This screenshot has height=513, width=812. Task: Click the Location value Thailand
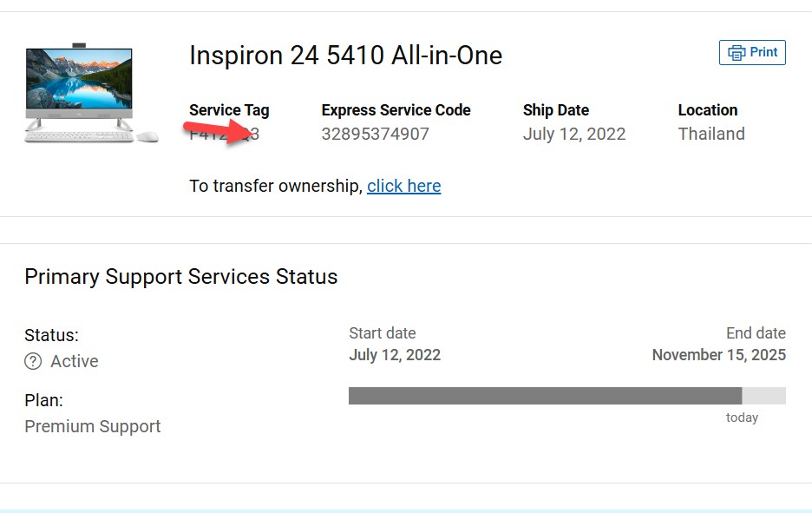pos(711,134)
